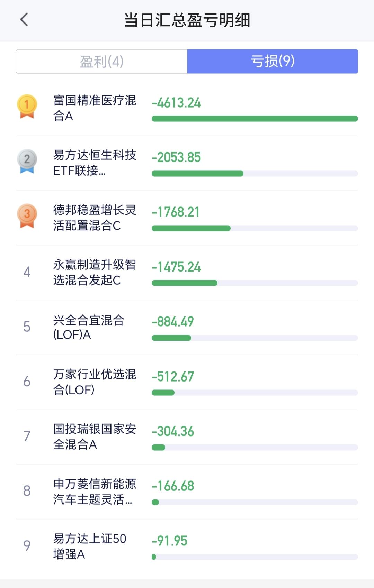The width and height of the screenshot is (374, 588).
Task: Select 永赢制造升级智选混合发起C row
Action: (187, 273)
